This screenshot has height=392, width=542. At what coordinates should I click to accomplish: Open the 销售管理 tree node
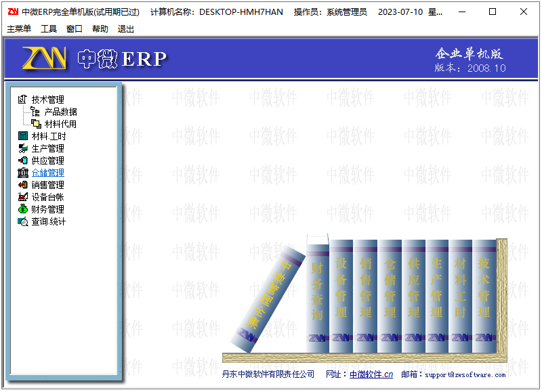(47, 185)
